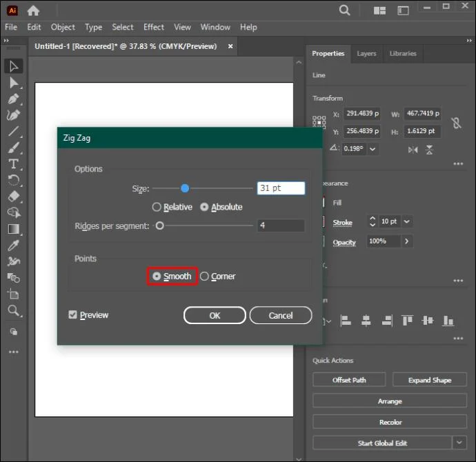The image size is (476, 462).
Task: Select the Direct Selection tool
Action: 13,83
